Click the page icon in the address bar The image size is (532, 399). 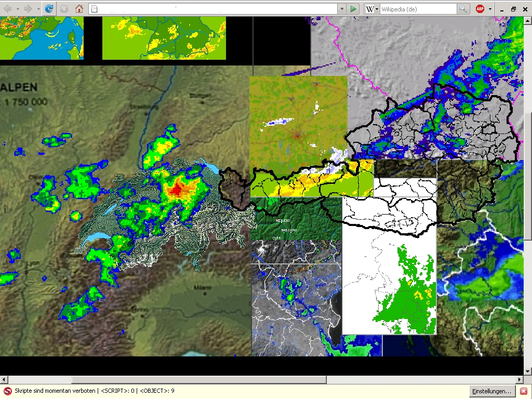point(95,9)
